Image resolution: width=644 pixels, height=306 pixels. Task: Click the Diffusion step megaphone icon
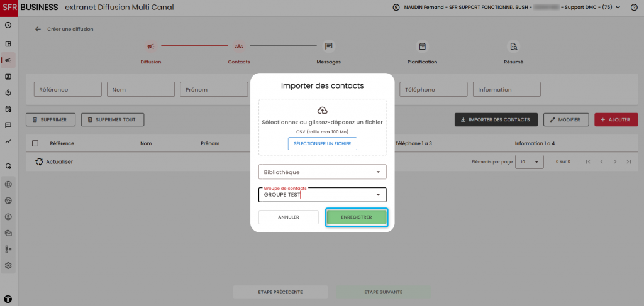[151, 46]
